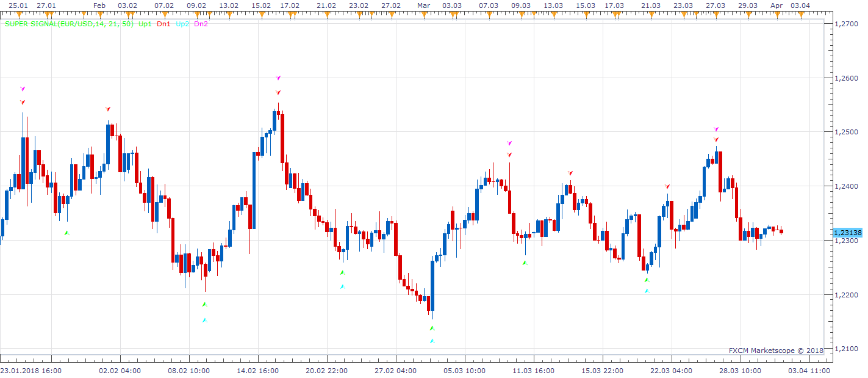Screen dimensions: 868x378
Task: Click the orange marker below the Apr label
Action: pyautogui.click(x=778, y=14)
